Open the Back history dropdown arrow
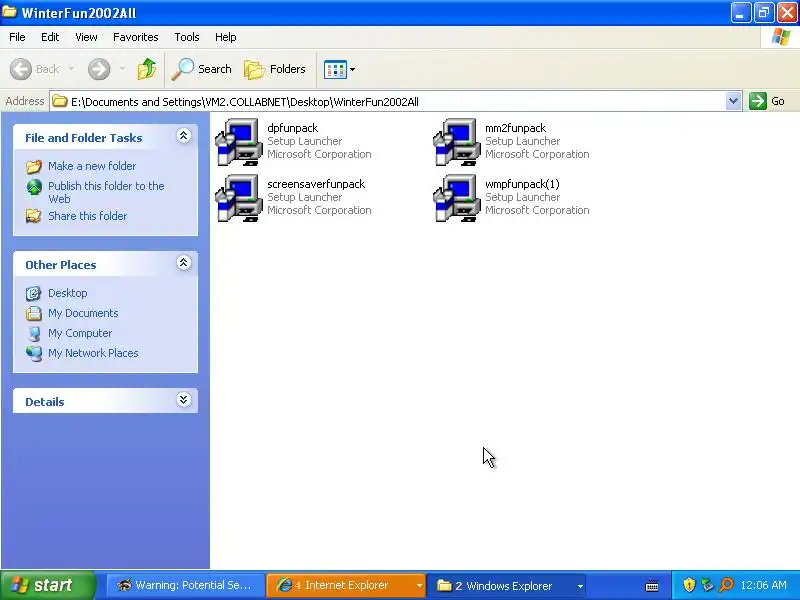This screenshot has height=600, width=800. (x=71, y=69)
